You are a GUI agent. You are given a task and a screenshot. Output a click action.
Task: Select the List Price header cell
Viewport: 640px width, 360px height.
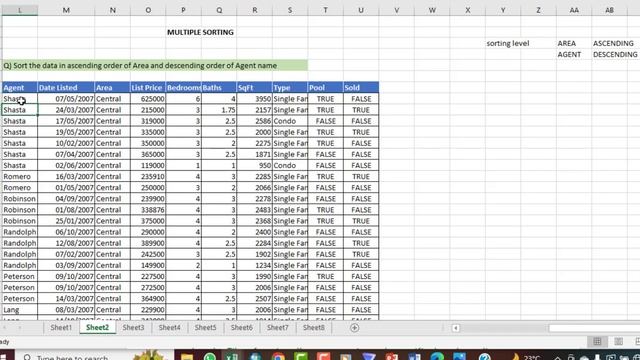click(x=148, y=87)
